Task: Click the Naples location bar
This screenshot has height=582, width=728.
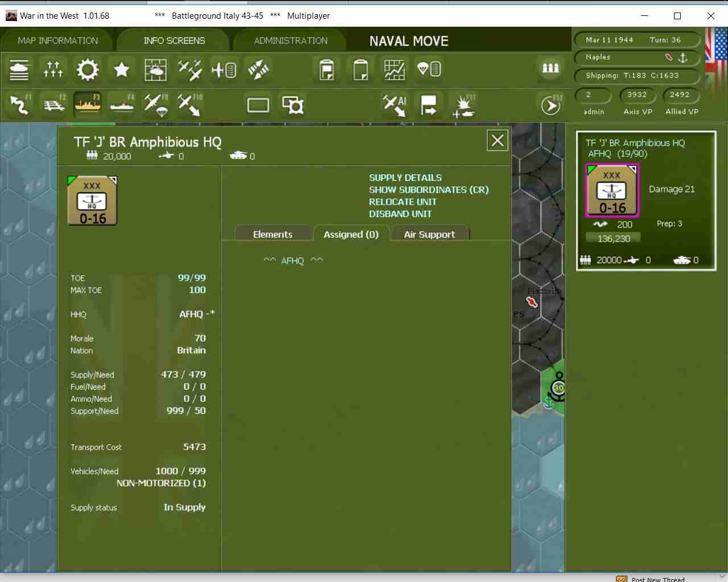Action: pyautogui.click(x=636, y=57)
